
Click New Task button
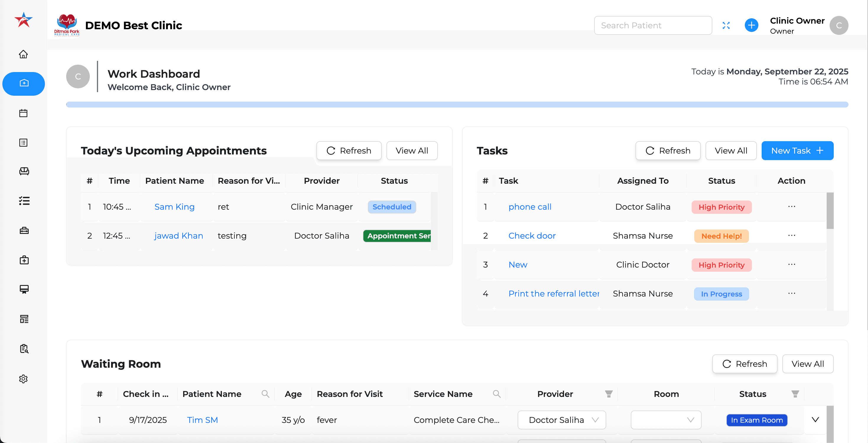[x=797, y=151]
